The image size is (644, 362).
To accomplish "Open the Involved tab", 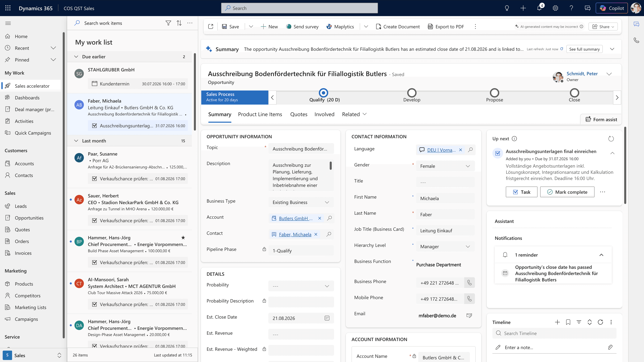I will click(324, 114).
